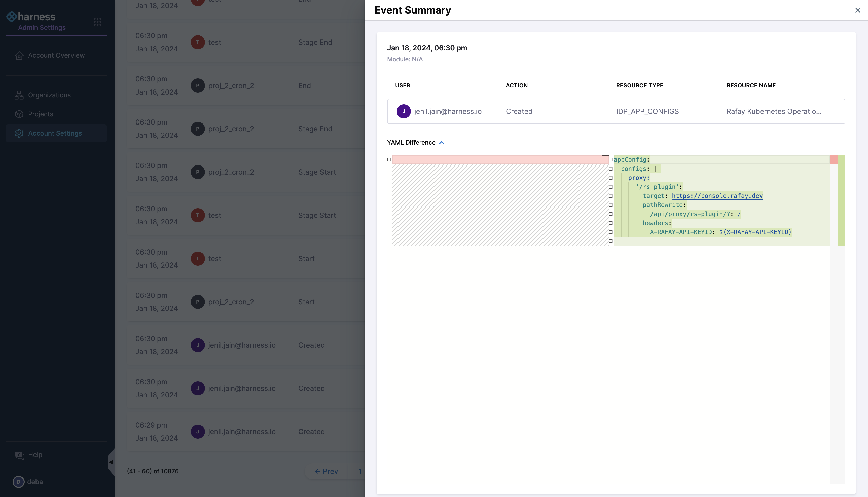Collapse the YAML Difference section
The image size is (868, 497).
click(x=441, y=143)
